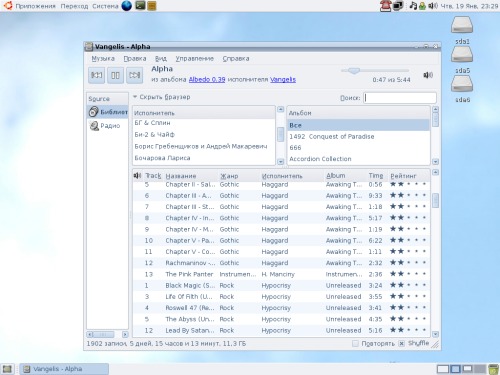Open the Music menu
Image resolution: width=500 pixels, height=375 pixels.
103,58
